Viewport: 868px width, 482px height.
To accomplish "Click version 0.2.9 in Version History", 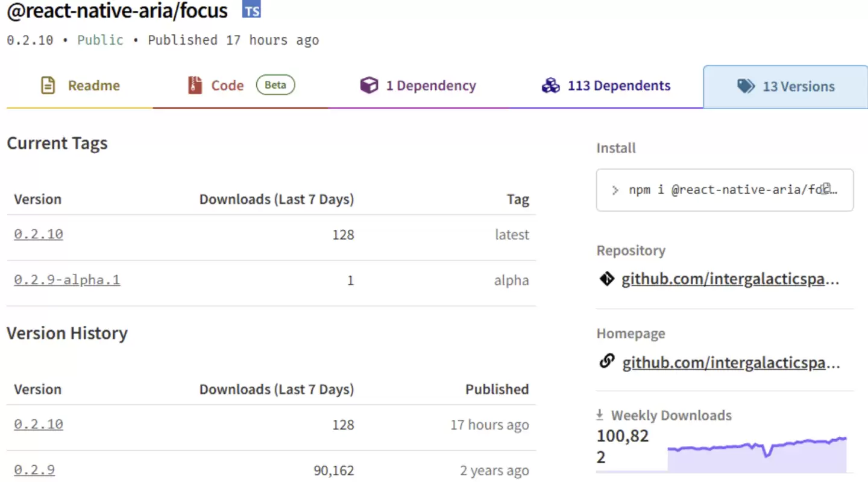I will (34, 470).
